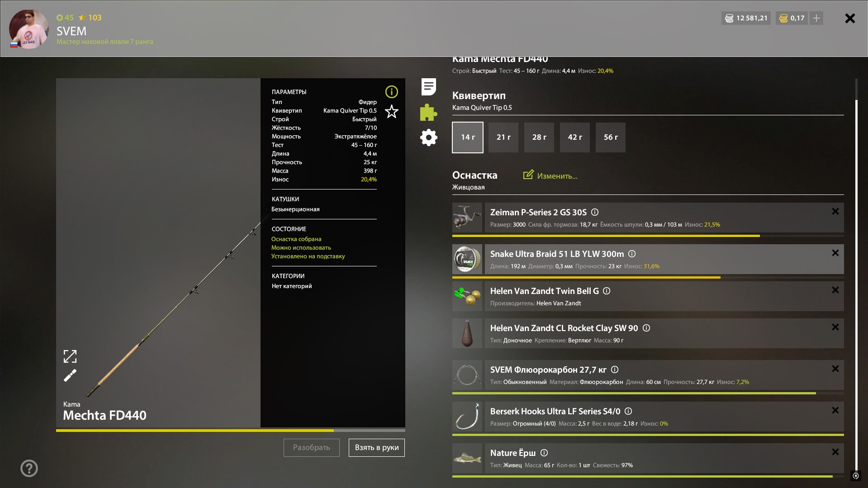Click the Mechta FD440 rod name

pyautogui.click(x=104, y=415)
